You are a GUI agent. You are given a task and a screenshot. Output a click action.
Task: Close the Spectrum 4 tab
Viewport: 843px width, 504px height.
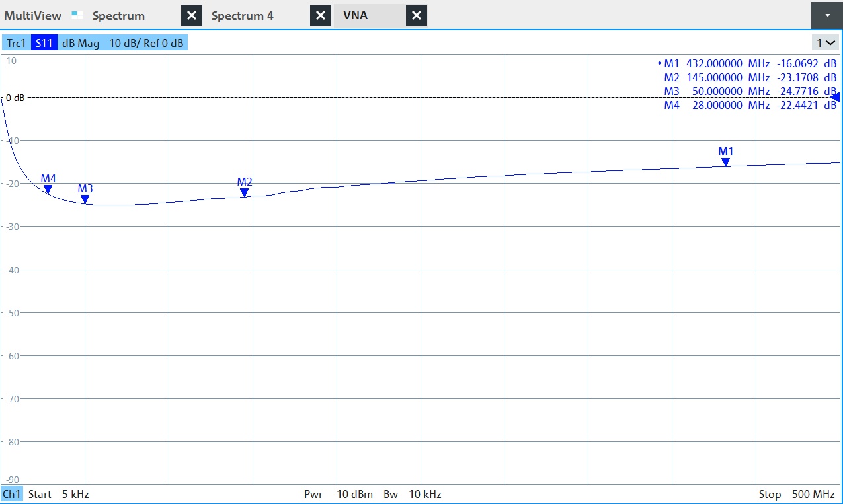[x=320, y=16]
